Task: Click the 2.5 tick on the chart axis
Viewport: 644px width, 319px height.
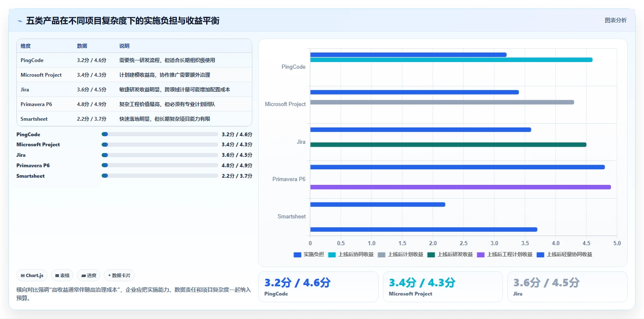Action: coord(463,243)
